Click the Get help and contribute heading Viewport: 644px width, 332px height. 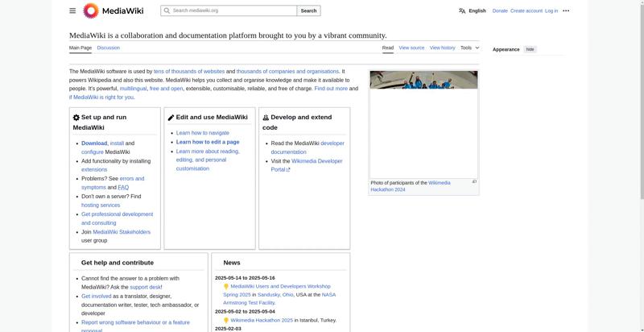point(118,263)
